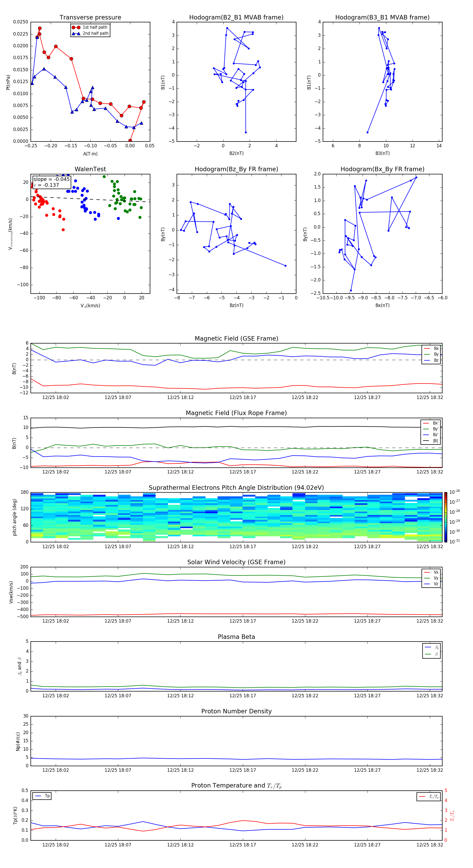This screenshot has width=473, height=868.
Task: Click the Bz' entry in Flux Rope legend
Action: click(431, 435)
